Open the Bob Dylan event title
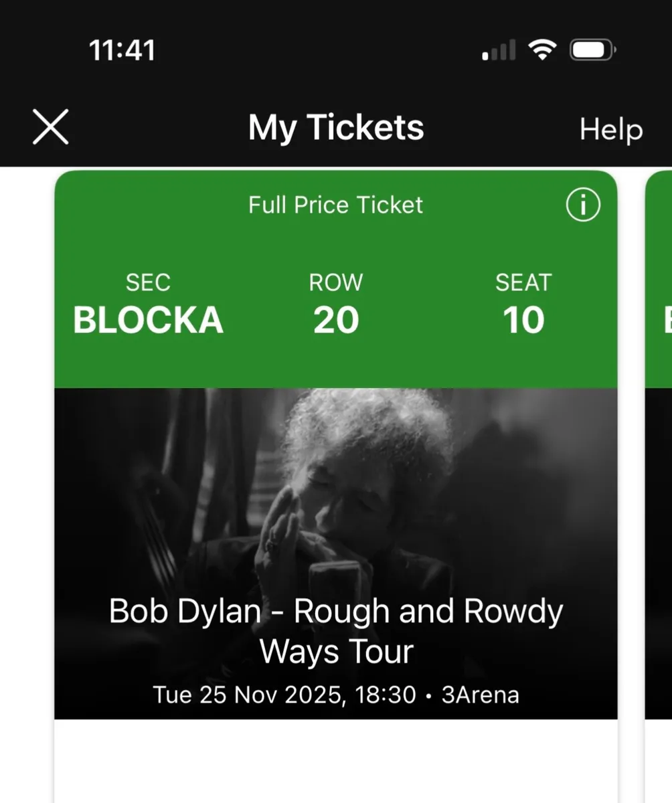Viewport: 672px width, 803px height. [336, 629]
